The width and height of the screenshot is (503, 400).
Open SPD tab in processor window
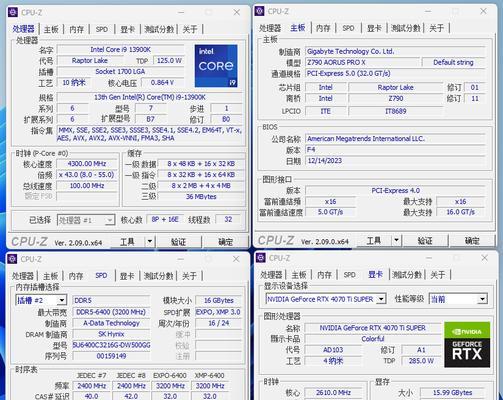click(x=102, y=29)
